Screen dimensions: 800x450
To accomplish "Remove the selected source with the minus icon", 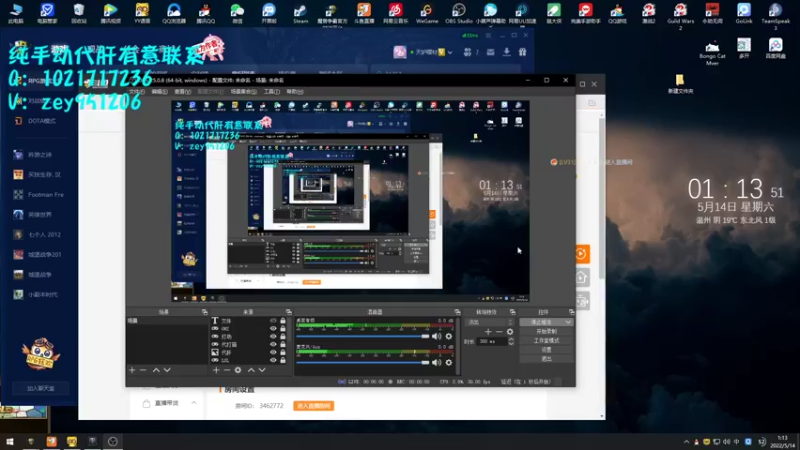I will click(x=227, y=370).
